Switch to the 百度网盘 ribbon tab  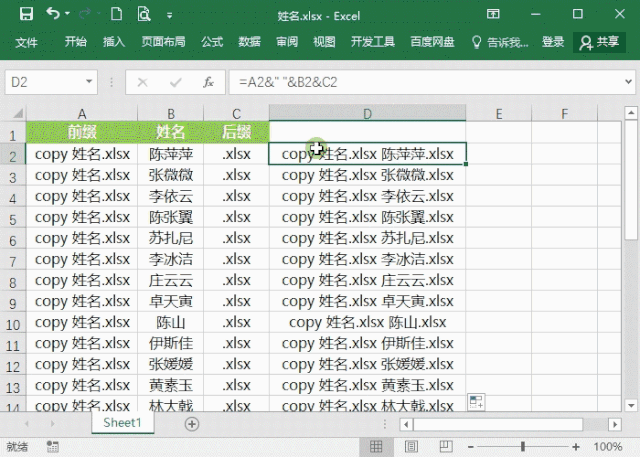432,42
